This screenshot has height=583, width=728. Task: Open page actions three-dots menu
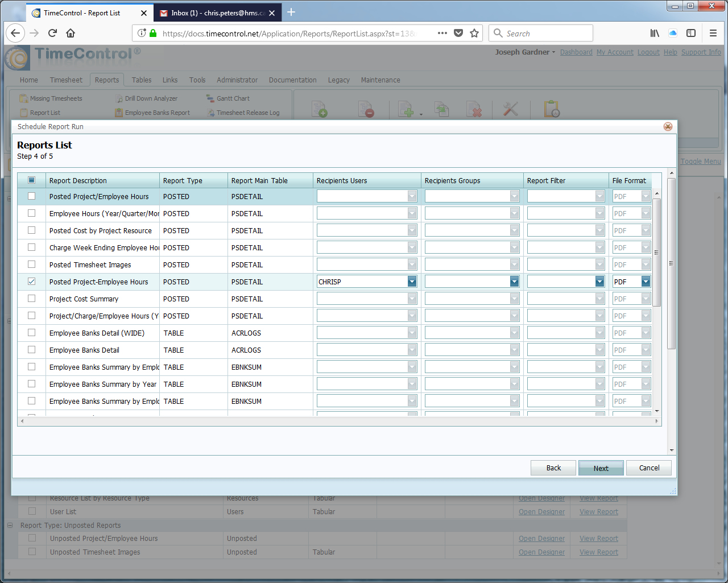tap(442, 33)
